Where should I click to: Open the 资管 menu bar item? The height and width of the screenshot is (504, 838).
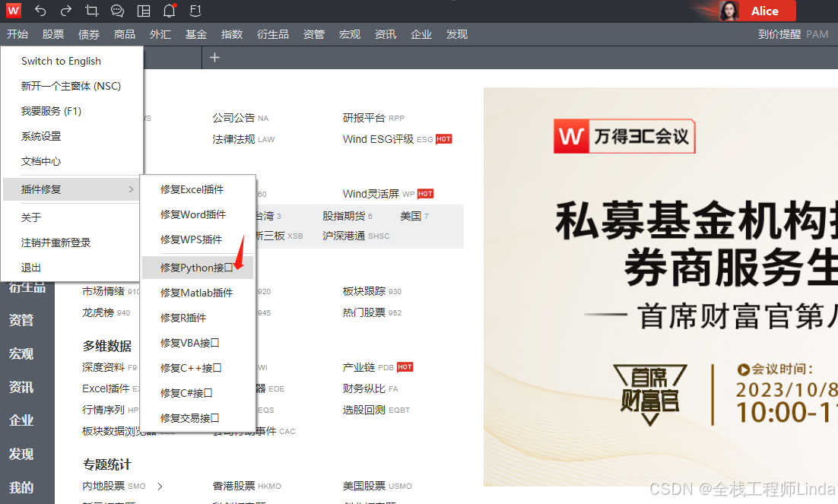click(x=314, y=34)
